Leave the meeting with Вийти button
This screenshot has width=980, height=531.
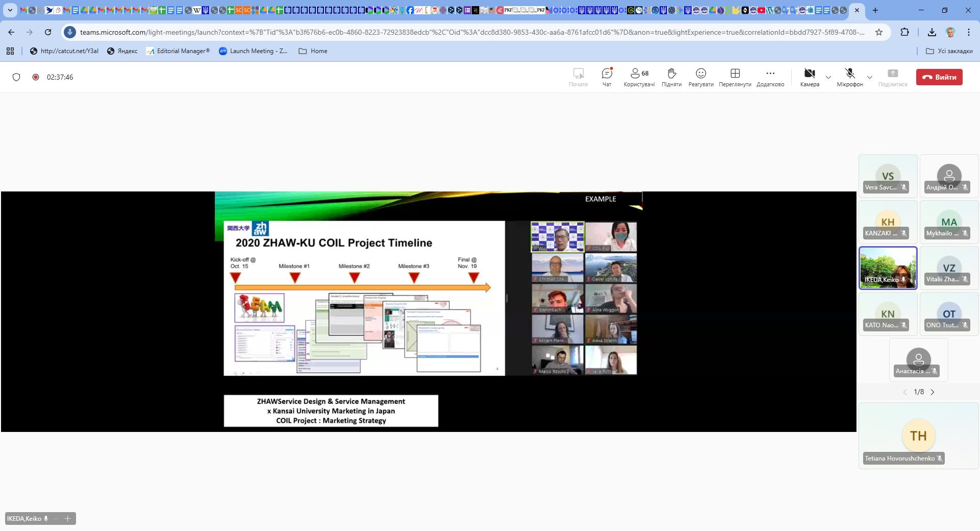pos(939,77)
